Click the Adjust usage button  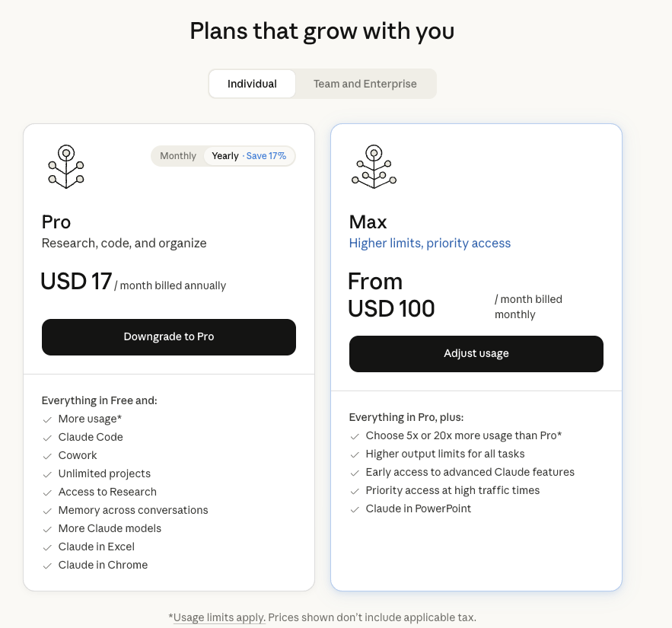pos(476,354)
